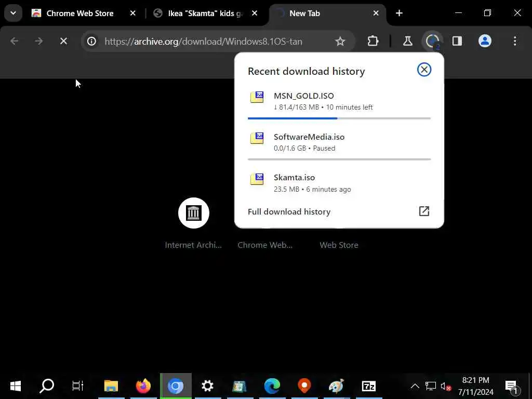Close the Ikea "Skamta" tab
532x399 pixels.
(x=255, y=13)
